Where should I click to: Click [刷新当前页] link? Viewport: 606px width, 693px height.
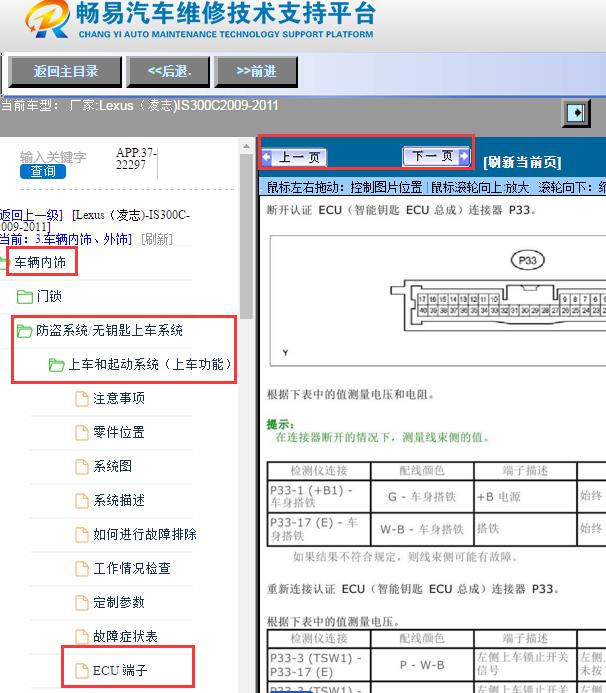(x=522, y=163)
